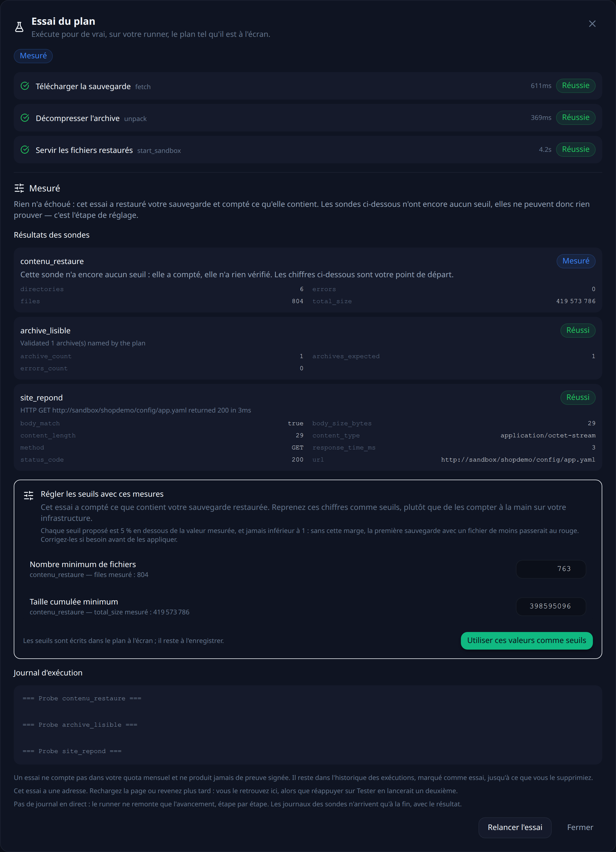Click the Fermer button
The width and height of the screenshot is (616, 852).
coord(580,827)
